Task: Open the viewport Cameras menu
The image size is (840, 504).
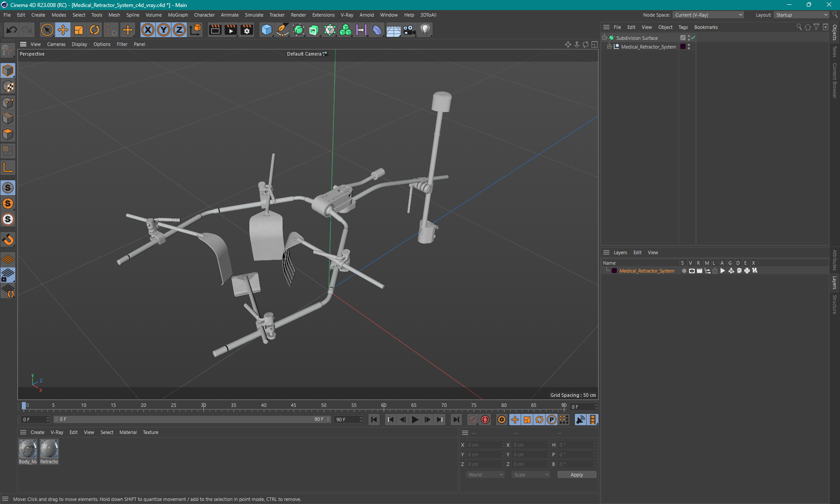Action: click(56, 44)
